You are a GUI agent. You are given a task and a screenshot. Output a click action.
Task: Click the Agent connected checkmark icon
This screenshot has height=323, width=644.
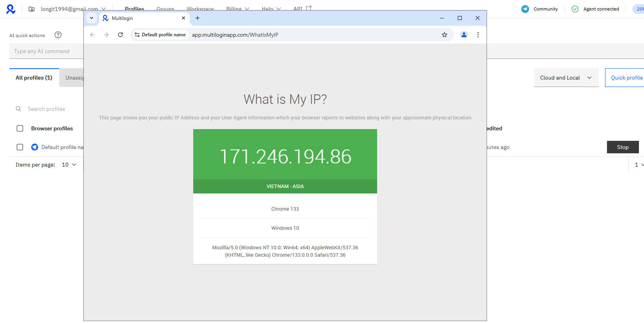point(575,9)
